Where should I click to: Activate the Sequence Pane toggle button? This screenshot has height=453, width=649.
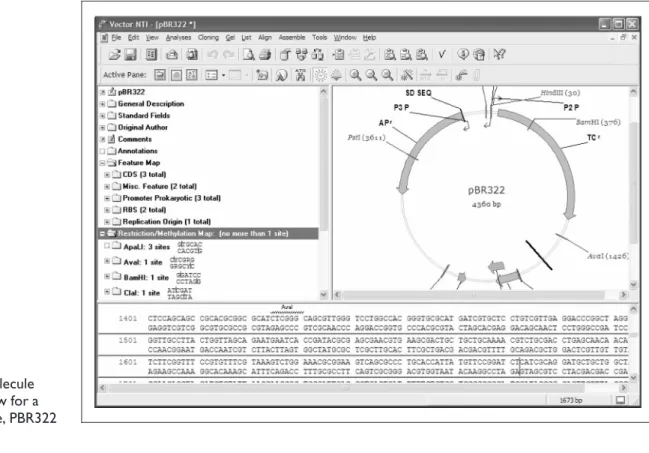pyautogui.click(x=192, y=75)
